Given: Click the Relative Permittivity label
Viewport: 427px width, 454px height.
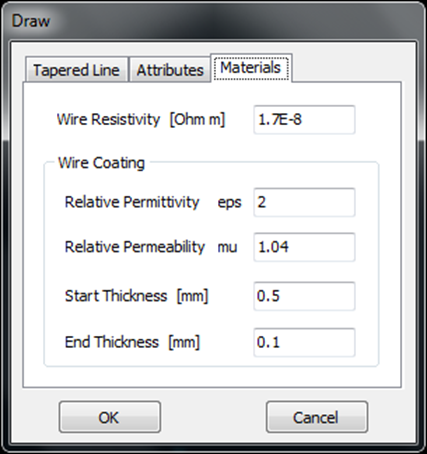Looking at the screenshot, I should (x=132, y=202).
